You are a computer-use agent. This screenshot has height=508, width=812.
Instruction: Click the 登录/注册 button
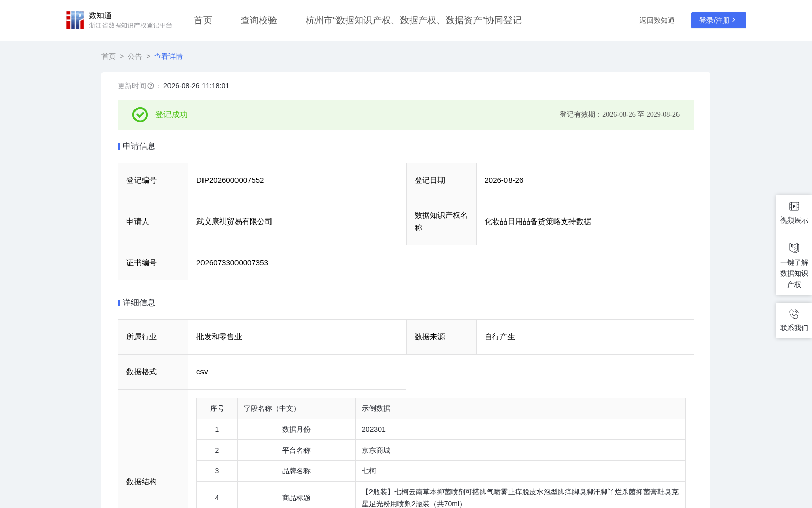pyautogui.click(x=719, y=20)
